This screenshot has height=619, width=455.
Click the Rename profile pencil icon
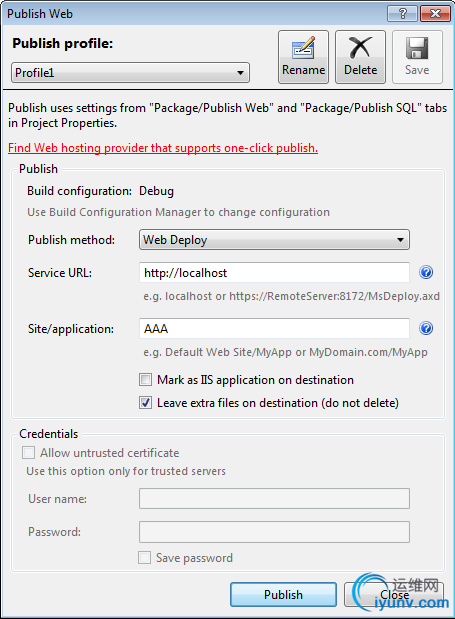click(303, 48)
